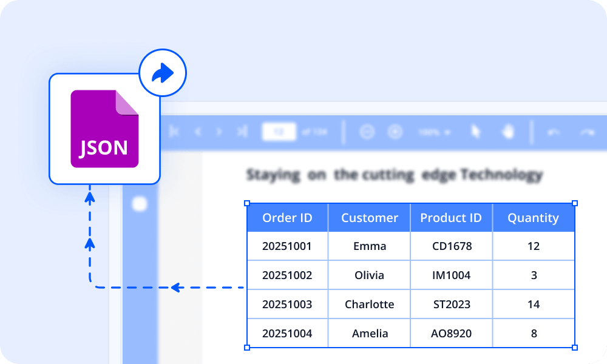Click the JSON file icon

coord(104,129)
